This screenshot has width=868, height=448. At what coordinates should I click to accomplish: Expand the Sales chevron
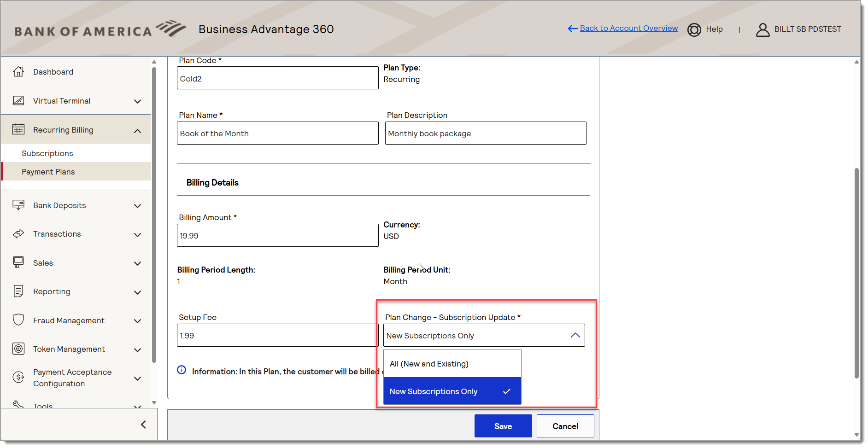click(x=137, y=263)
